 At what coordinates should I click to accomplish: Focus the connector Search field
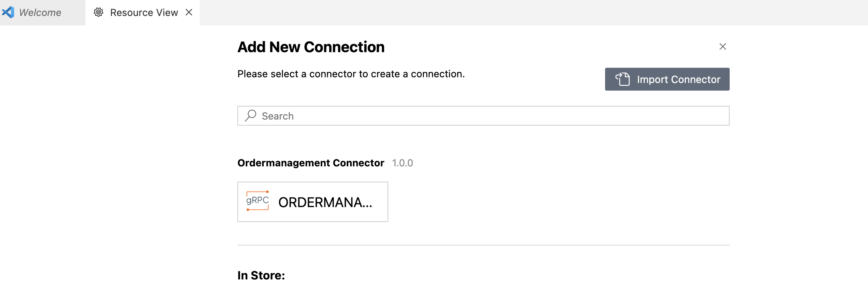coord(483,116)
